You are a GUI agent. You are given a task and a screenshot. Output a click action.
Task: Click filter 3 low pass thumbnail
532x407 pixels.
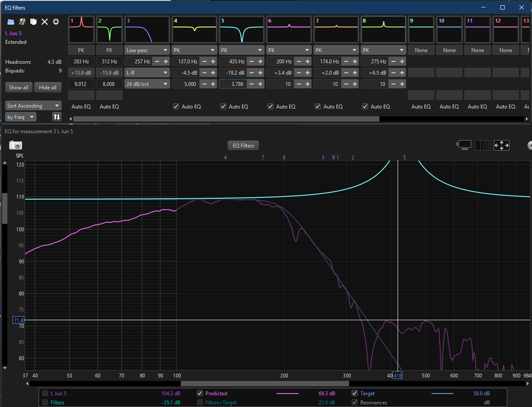coord(147,30)
